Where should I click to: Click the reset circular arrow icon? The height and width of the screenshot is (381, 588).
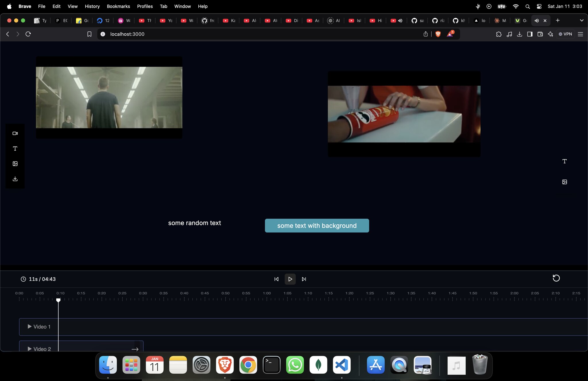556,278
